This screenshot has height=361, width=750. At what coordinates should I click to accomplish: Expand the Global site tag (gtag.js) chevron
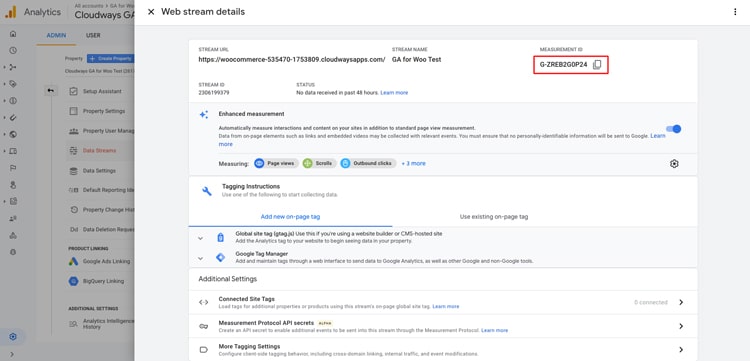(200, 238)
